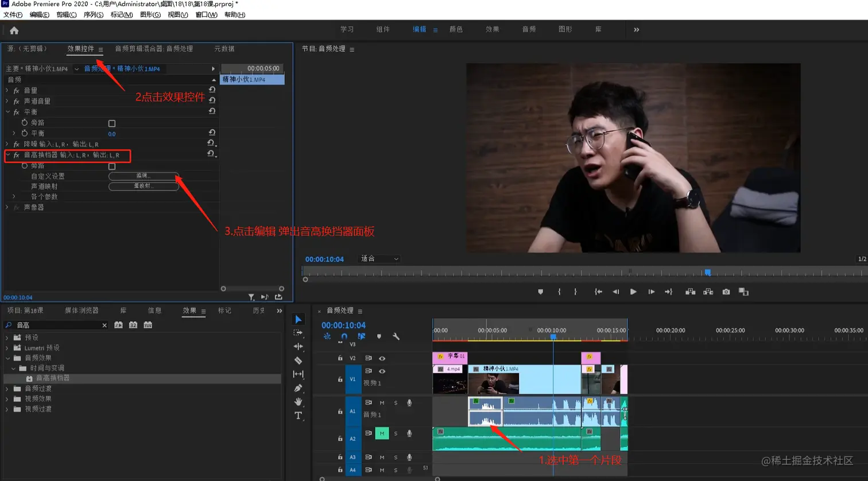Click export icon in Effect Controls
This screenshot has height=481, width=868.
coord(278,297)
